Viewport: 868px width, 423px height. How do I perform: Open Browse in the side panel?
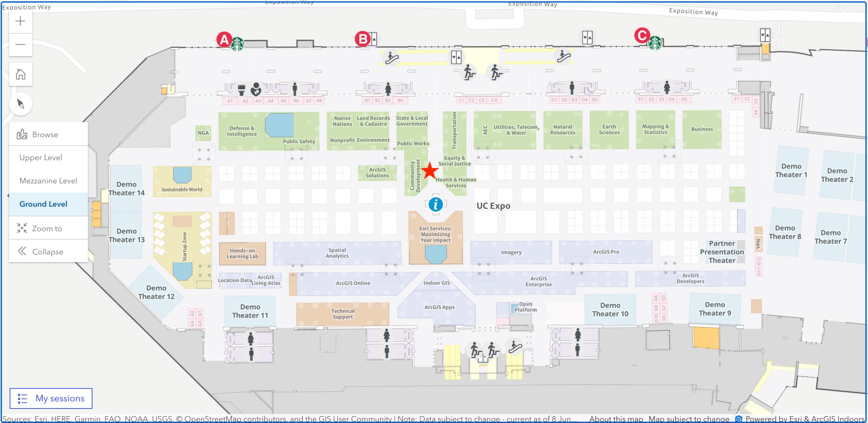44,134
